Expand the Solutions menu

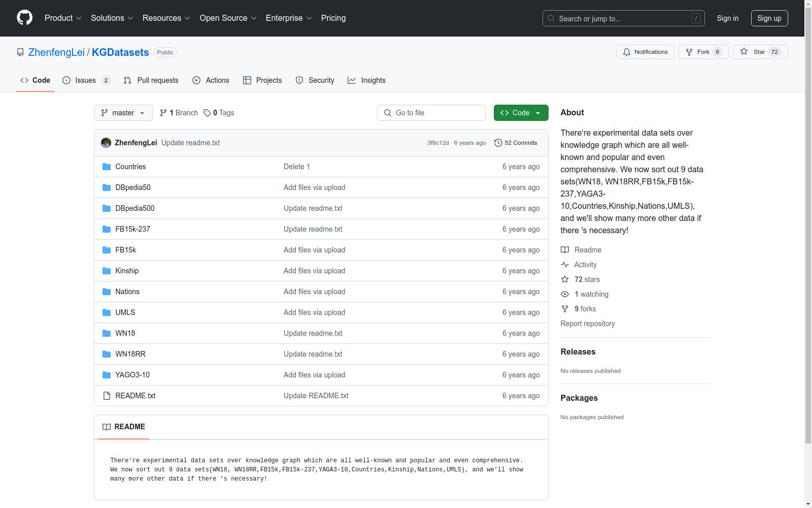point(112,18)
